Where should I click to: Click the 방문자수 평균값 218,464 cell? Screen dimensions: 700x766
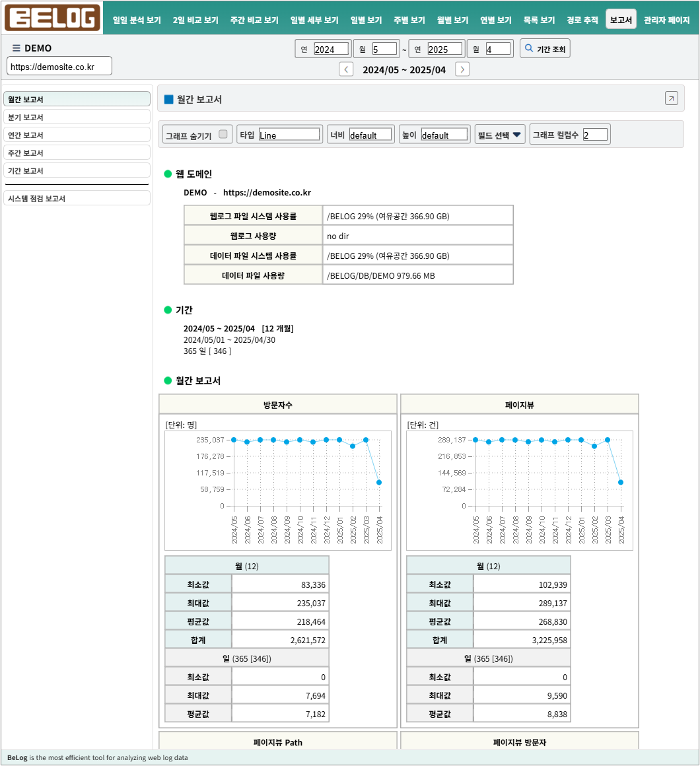pos(281,621)
